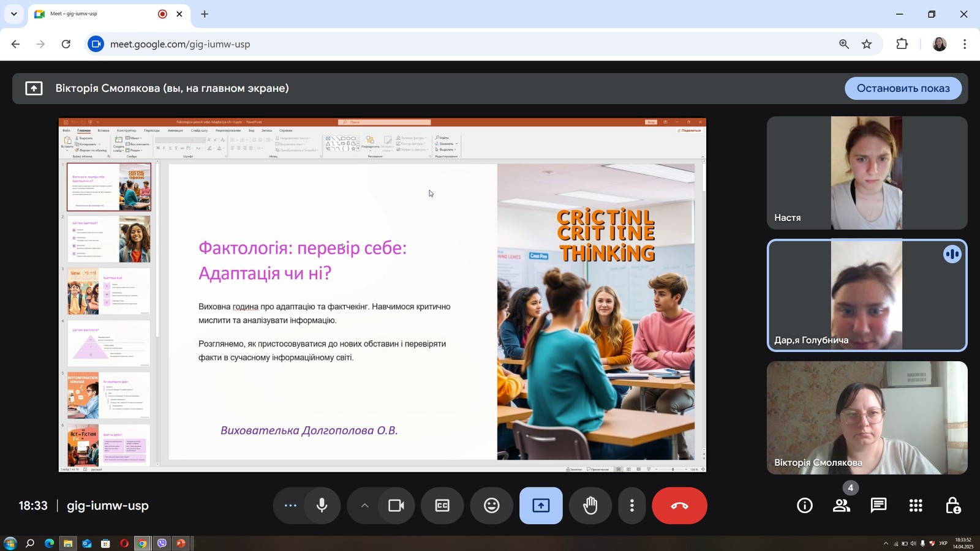The image size is (980, 551).
Task: Stop presenting with Остановить показ button
Action: click(903, 88)
